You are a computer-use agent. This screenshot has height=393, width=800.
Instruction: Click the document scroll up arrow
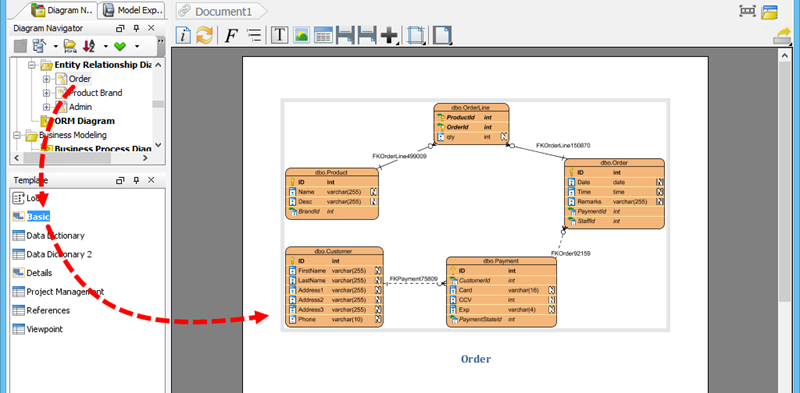(x=785, y=55)
